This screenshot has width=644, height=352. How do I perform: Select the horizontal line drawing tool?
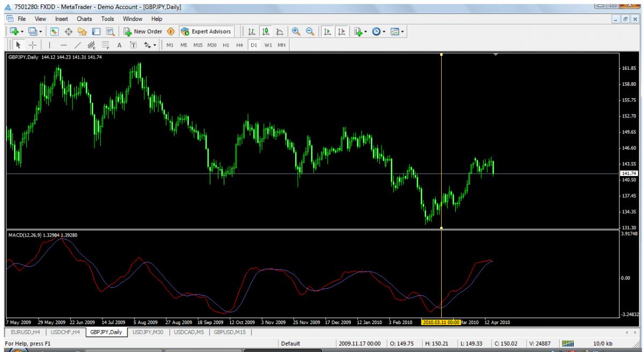point(63,45)
